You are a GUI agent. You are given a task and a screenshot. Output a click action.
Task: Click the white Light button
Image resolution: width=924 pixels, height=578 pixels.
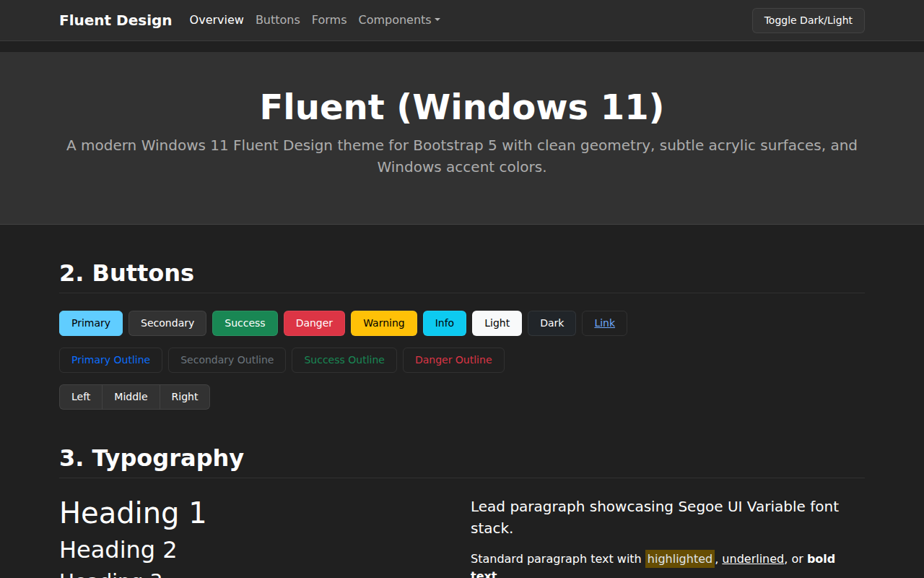tap(497, 323)
